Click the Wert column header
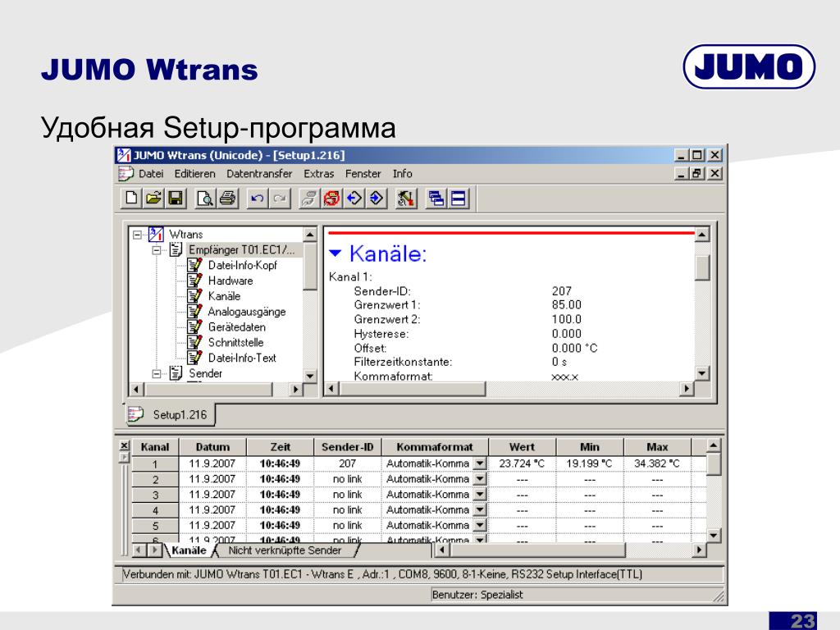The width and height of the screenshot is (840, 630). pyautogui.click(x=522, y=447)
